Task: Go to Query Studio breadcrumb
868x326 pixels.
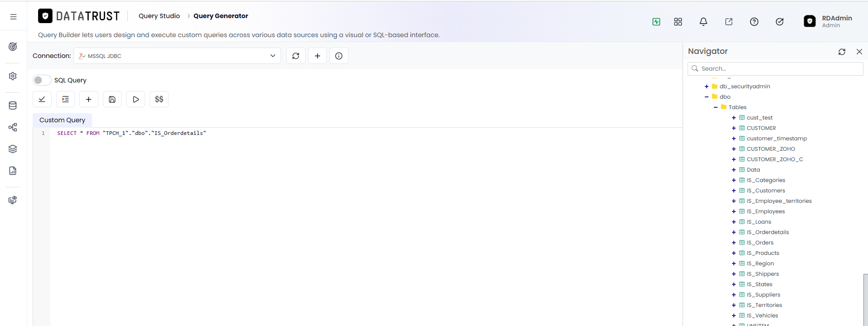Action: click(159, 16)
